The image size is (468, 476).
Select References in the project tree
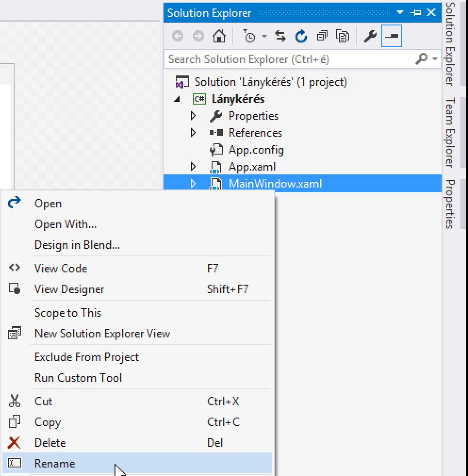255,133
